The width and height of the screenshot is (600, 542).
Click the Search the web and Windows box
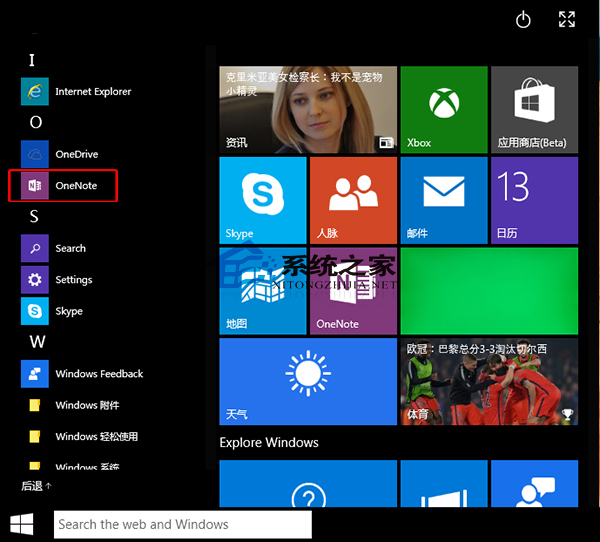point(182,524)
